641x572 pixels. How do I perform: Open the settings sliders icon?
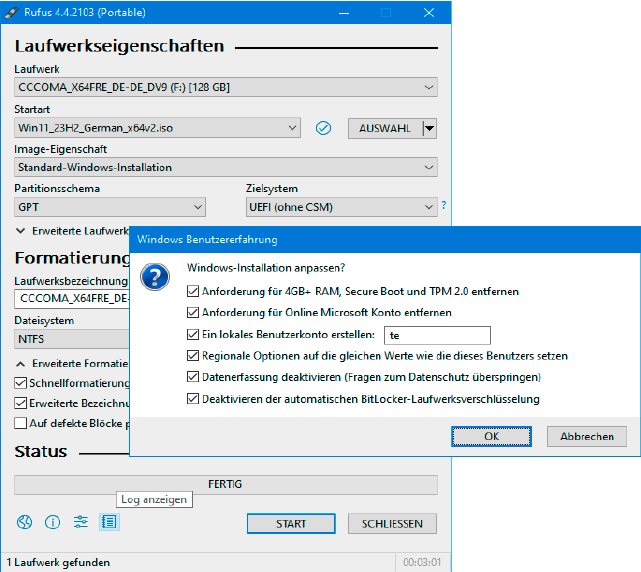click(81, 522)
